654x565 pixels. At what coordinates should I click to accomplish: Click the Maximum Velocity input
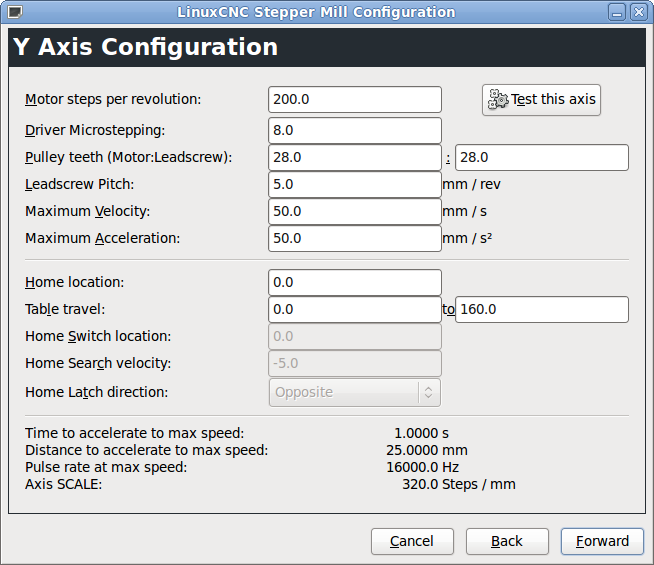click(x=355, y=212)
